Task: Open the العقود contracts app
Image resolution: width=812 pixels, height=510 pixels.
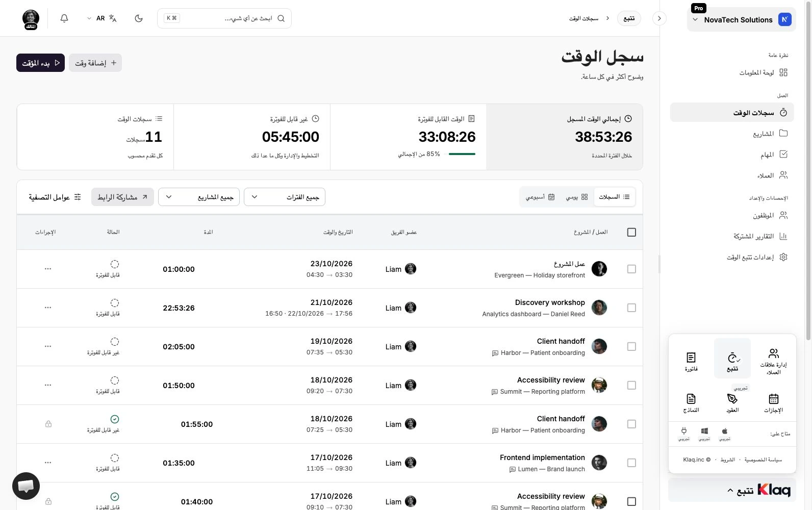Action: 732,403
